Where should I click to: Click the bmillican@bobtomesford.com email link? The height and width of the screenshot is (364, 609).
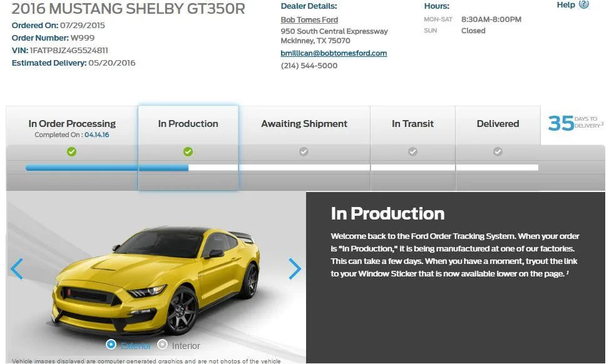(334, 53)
